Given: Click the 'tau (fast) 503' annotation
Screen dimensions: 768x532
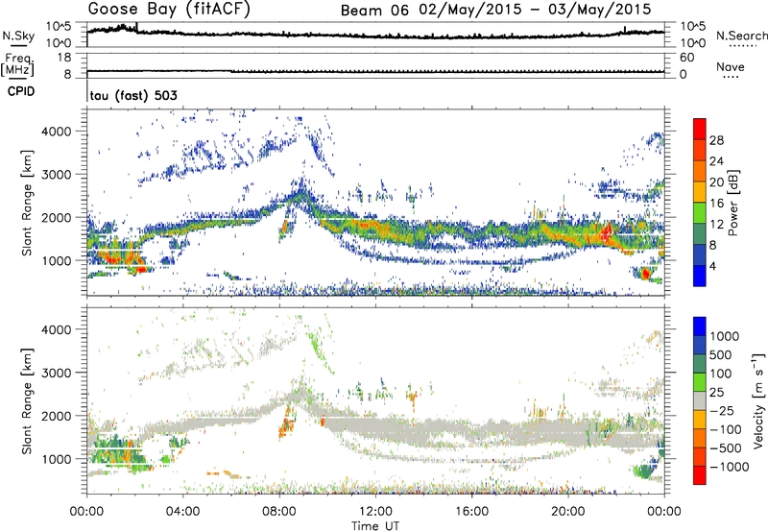Looking at the screenshot, I should coord(133,95).
